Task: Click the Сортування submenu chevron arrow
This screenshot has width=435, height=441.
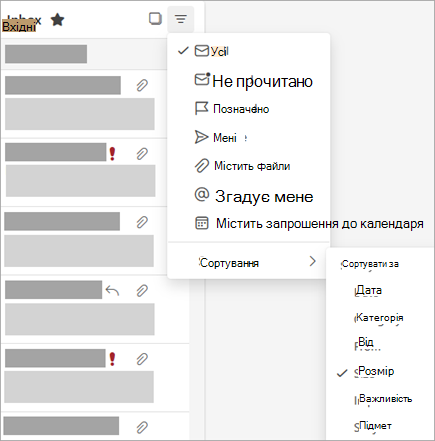Action: click(312, 261)
